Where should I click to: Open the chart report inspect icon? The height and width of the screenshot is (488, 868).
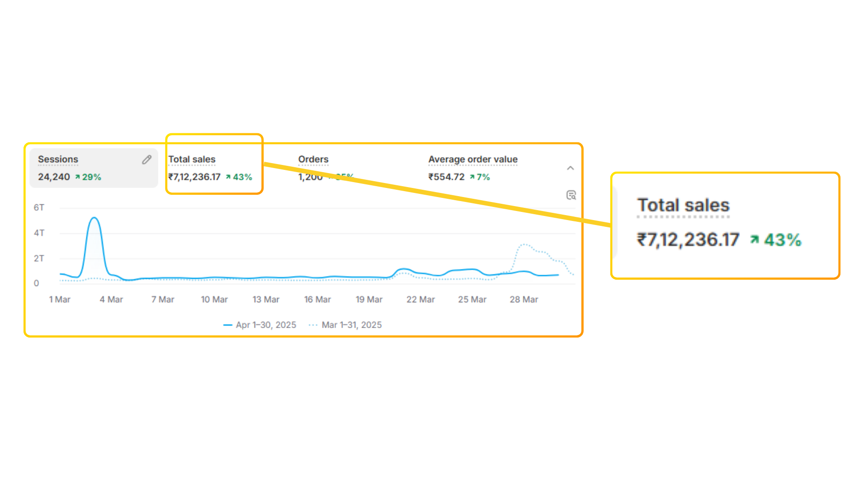pos(571,195)
